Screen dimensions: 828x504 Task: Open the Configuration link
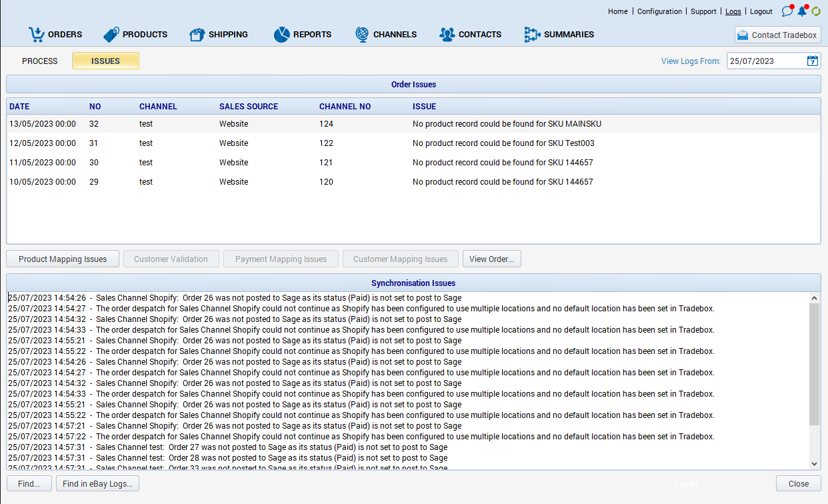(659, 11)
